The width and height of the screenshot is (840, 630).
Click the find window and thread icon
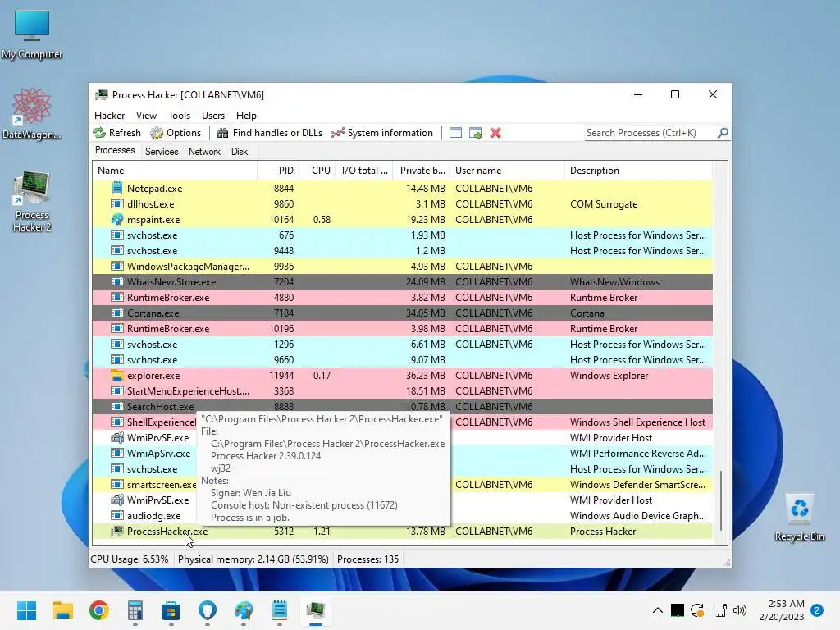(475, 133)
